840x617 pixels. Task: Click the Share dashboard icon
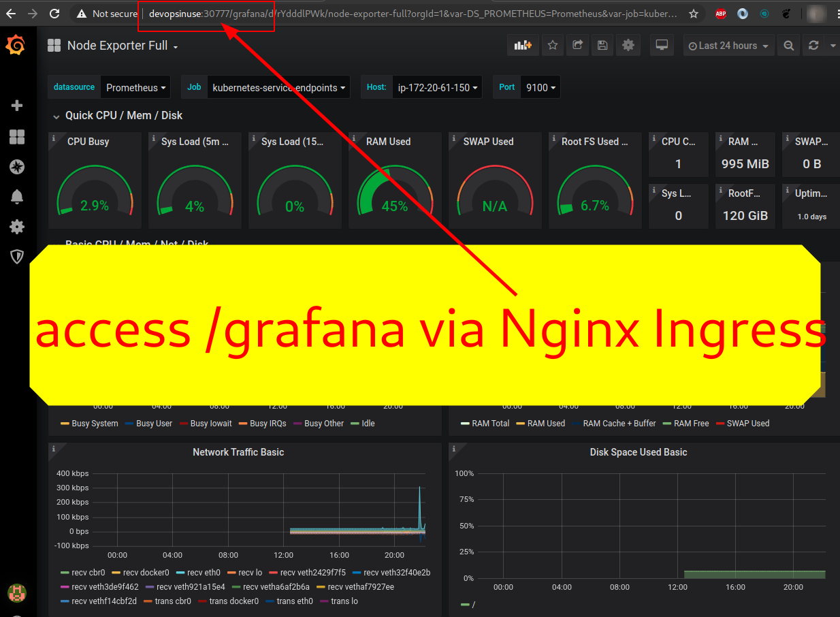[x=577, y=46]
